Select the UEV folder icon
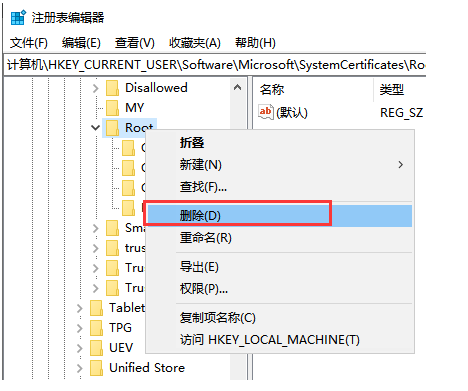This screenshot has height=391, width=468. [96, 348]
